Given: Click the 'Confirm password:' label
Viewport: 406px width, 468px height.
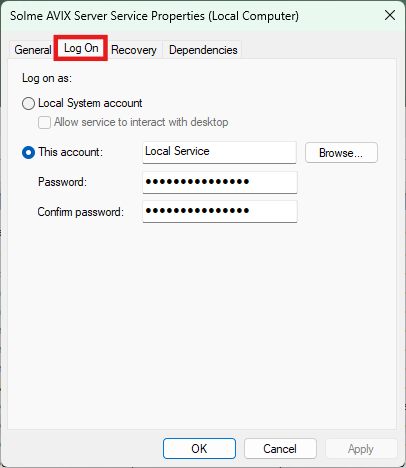Looking at the screenshot, I should [81, 212].
